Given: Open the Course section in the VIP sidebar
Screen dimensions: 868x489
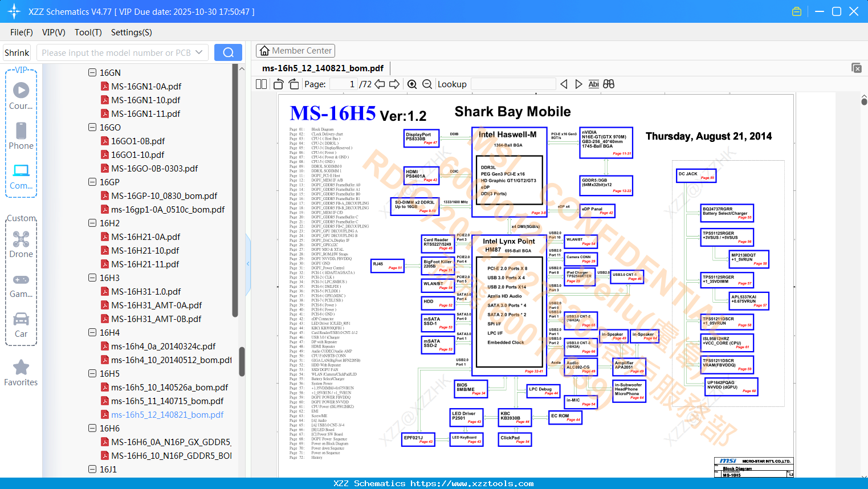Looking at the screenshot, I should click(21, 96).
